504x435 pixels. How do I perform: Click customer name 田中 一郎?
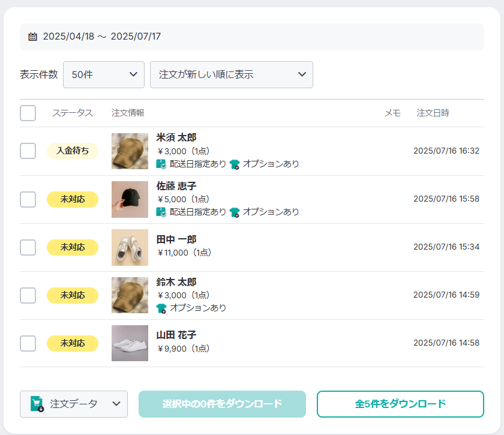[x=176, y=239]
